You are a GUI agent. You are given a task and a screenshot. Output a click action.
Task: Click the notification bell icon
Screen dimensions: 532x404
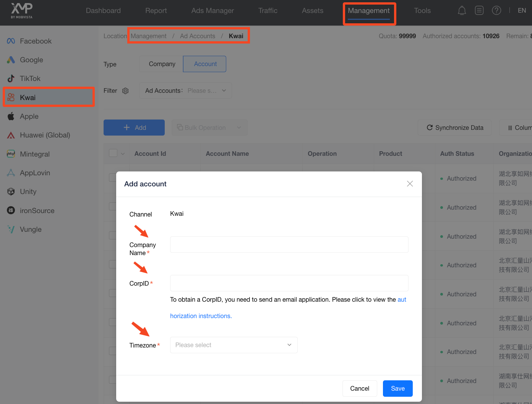tap(462, 11)
